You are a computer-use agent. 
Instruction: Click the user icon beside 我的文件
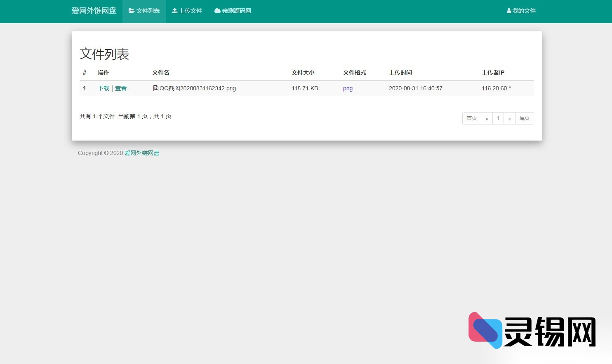point(508,11)
